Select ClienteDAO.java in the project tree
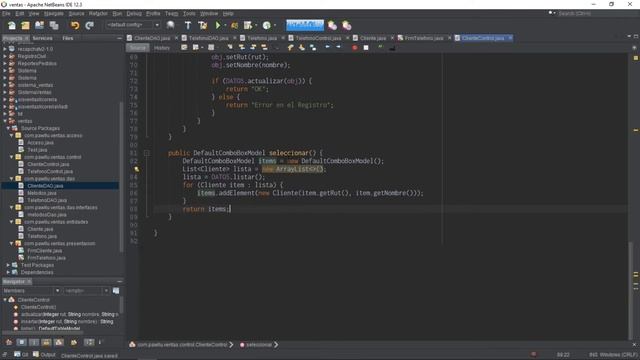 tap(45, 186)
